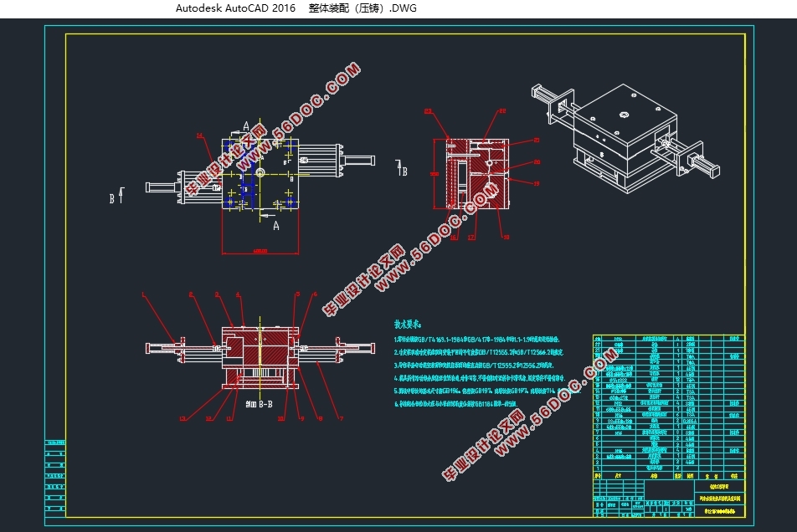Click the red width dimension under the top view

[260, 250]
